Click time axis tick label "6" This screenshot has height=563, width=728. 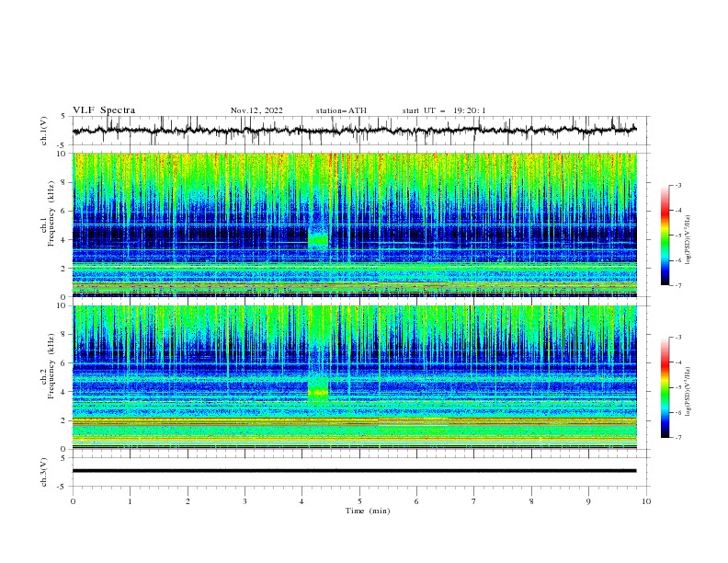point(417,501)
